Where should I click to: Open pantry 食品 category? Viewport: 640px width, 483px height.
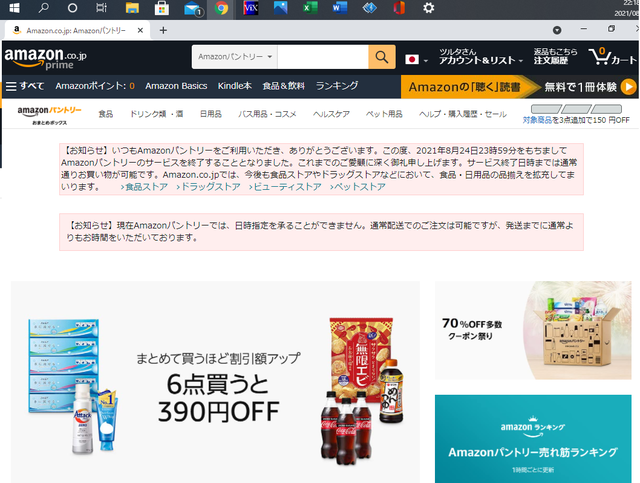coord(105,114)
